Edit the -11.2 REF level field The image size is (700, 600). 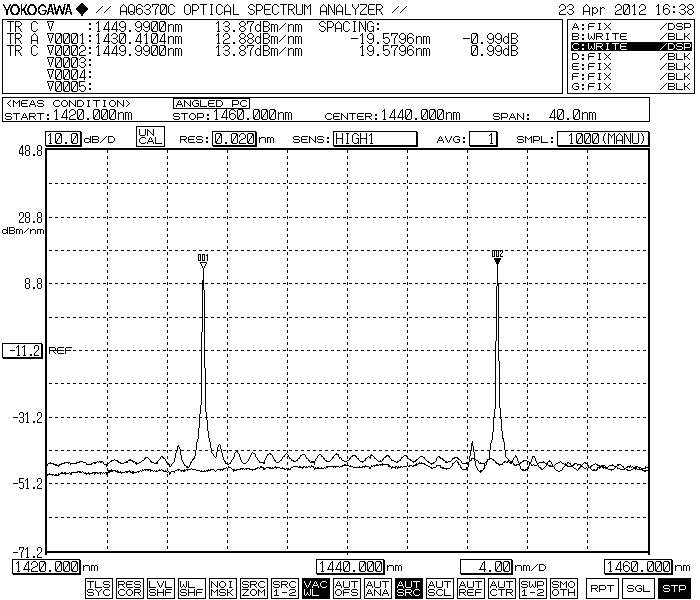coord(23,351)
